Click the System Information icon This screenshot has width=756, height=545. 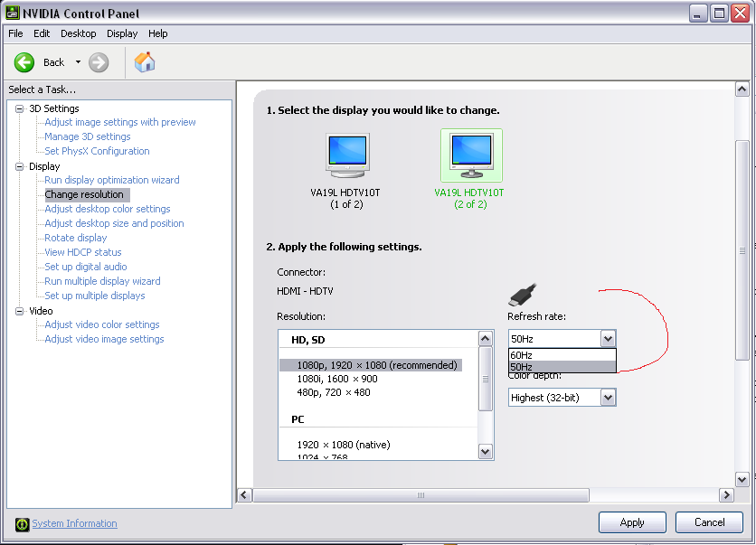coord(23,524)
